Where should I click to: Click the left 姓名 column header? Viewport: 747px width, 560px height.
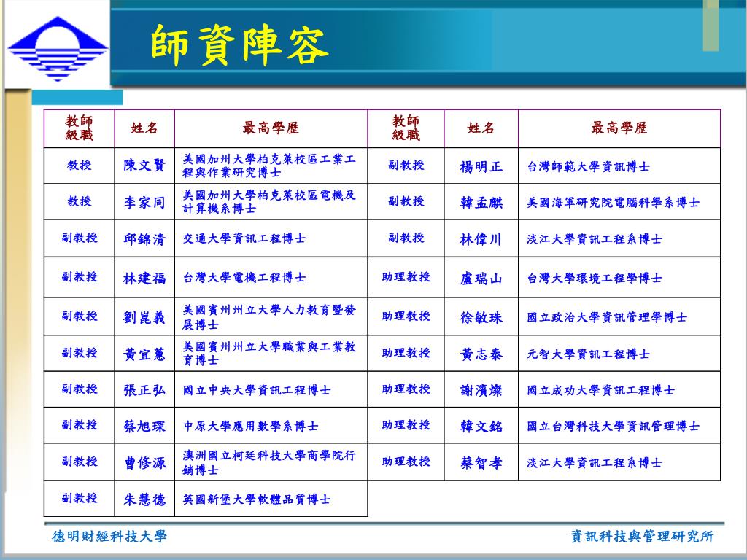click(144, 128)
